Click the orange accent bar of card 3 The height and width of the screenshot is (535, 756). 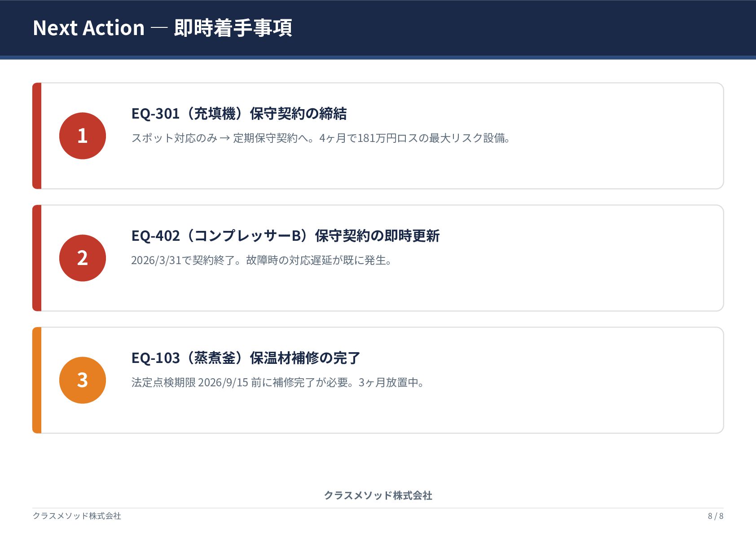pyautogui.click(x=37, y=380)
